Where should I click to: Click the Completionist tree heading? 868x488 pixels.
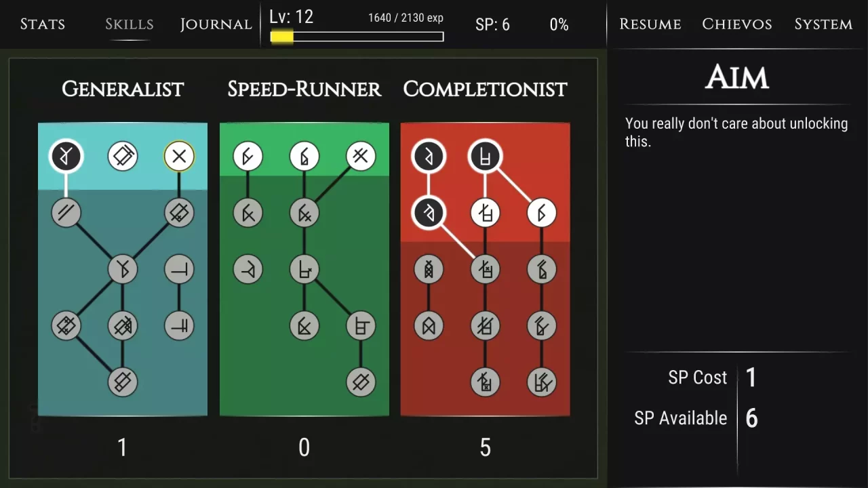(485, 89)
